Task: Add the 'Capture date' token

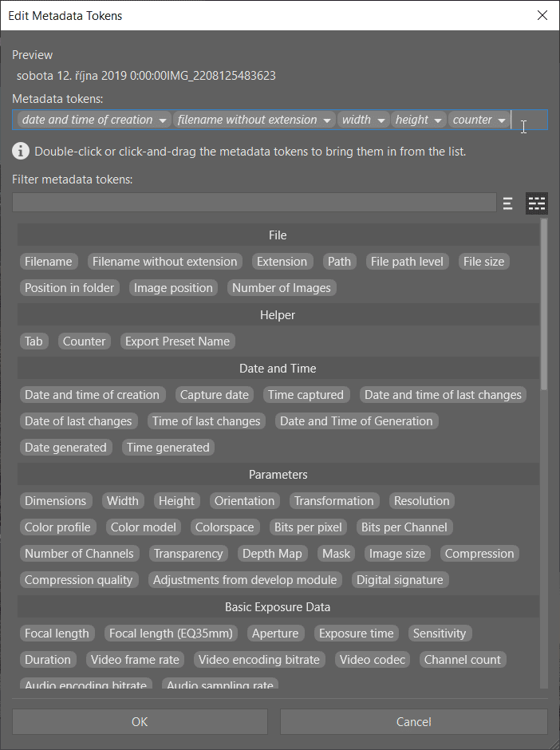Action: 214,394
